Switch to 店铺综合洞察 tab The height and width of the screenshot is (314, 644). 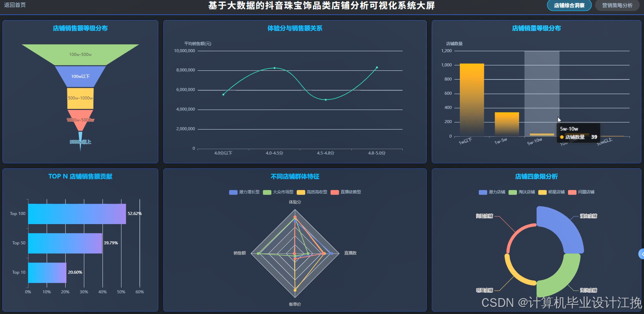pyautogui.click(x=569, y=6)
